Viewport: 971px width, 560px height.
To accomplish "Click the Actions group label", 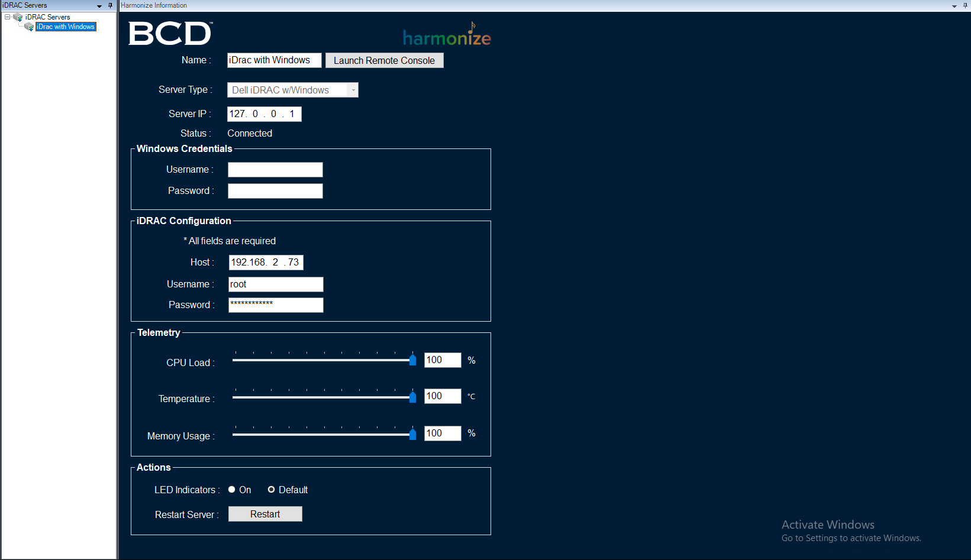I will [x=154, y=468].
